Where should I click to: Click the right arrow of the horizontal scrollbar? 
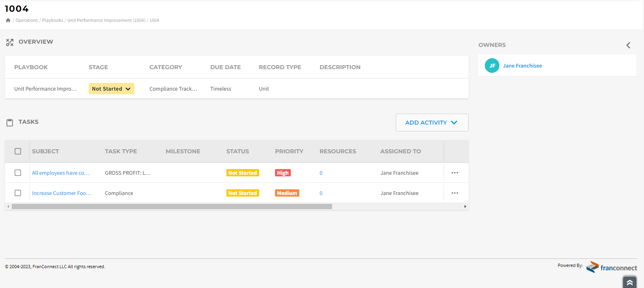tap(465, 207)
